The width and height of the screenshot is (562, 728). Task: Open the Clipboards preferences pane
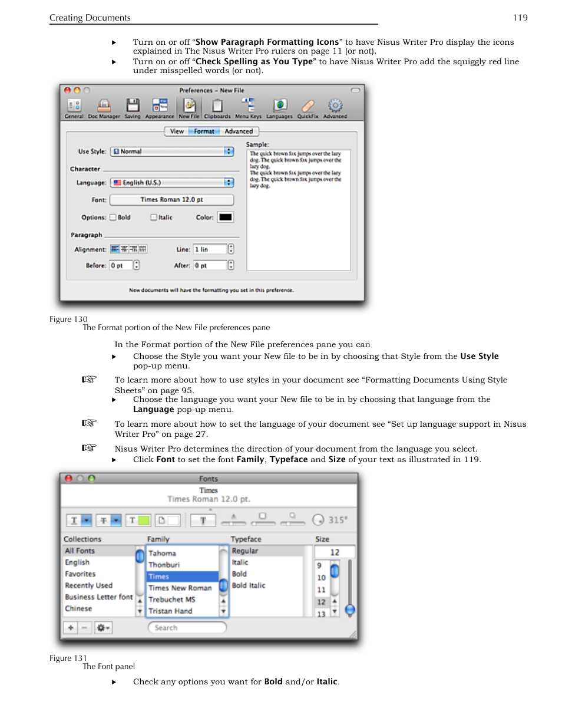(217, 108)
